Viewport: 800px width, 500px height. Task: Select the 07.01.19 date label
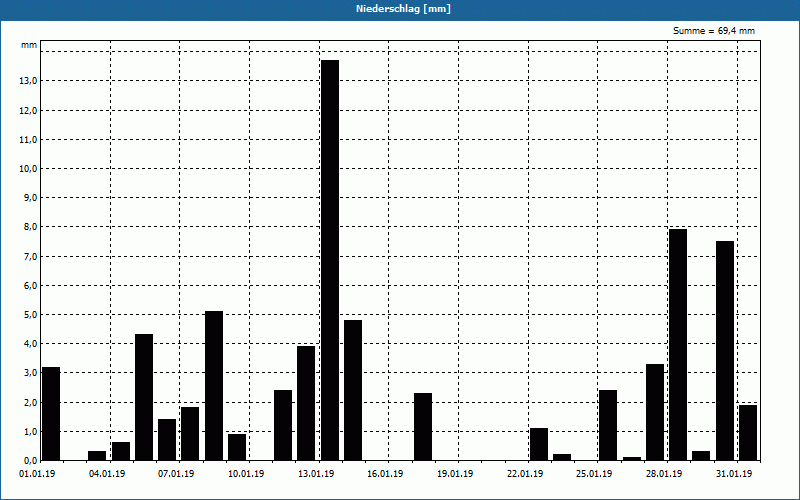point(176,474)
